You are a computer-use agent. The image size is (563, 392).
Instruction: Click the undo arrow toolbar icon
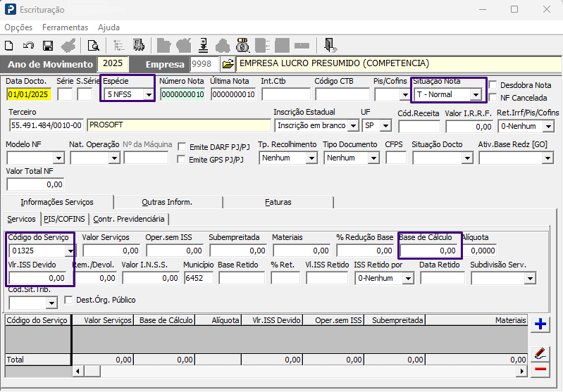pyautogui.click(x=28, y=46)
